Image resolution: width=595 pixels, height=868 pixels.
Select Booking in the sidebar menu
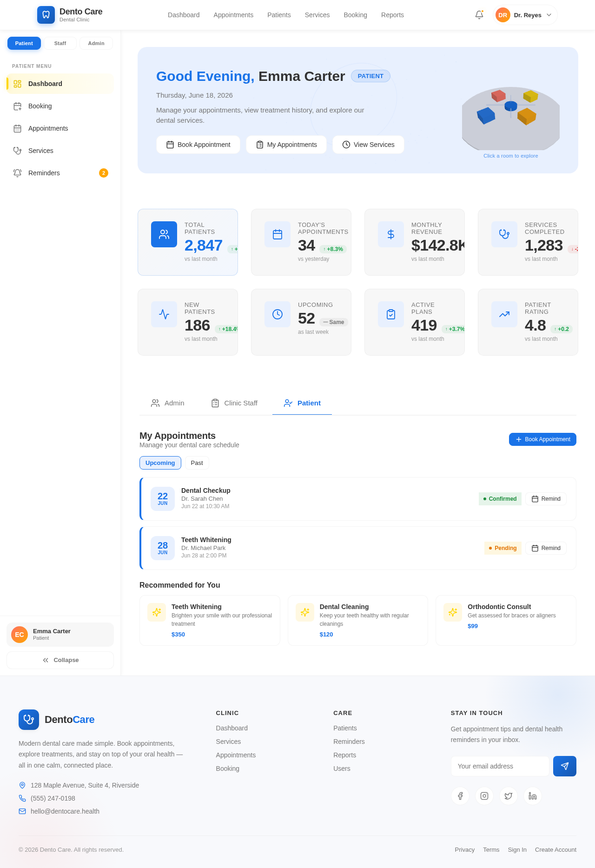pyautogui.click(x=60, y=106)
